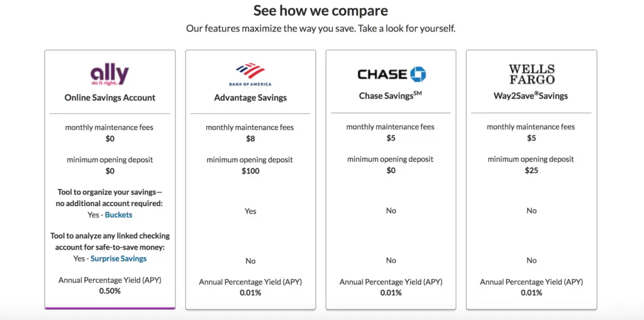Click Wells Fargo's $25 minimum deposit

click(531, 170)
